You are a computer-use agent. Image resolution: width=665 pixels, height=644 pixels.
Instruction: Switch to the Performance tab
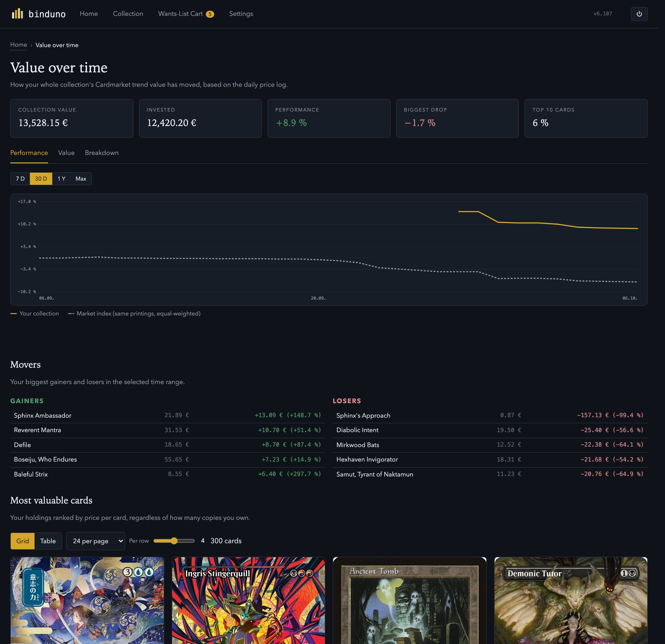click(x=29, y=153)
